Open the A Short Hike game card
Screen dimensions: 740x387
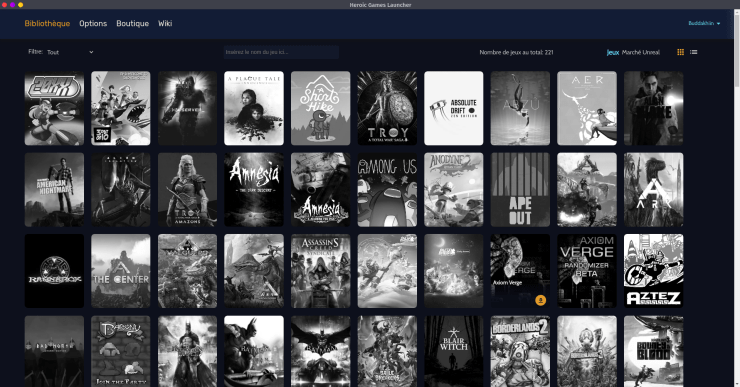pos(320,108)
